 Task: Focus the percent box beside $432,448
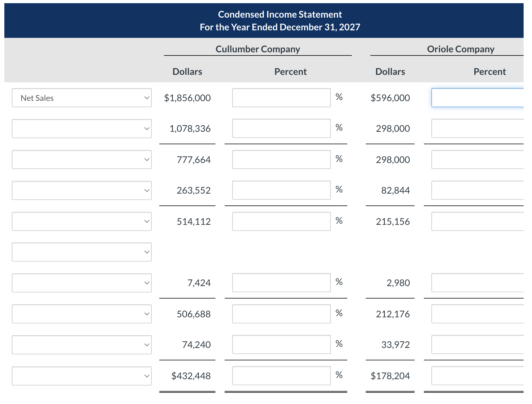(x=281, y=376)
